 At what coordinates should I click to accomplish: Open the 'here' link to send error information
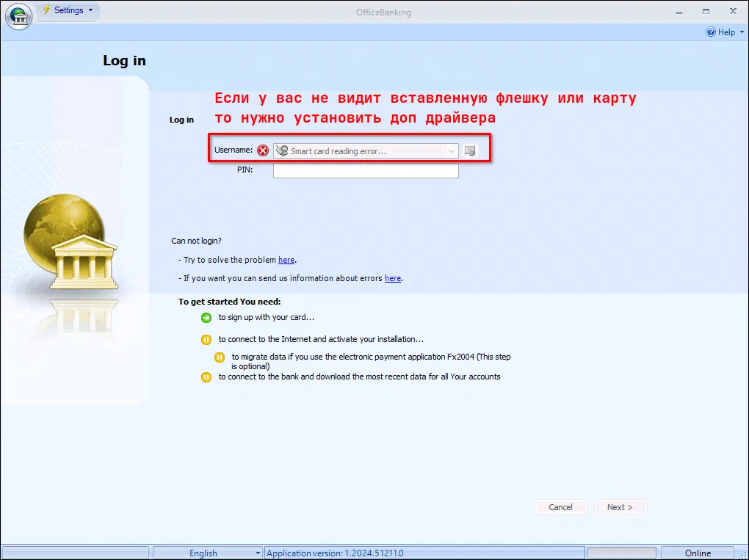393,278
